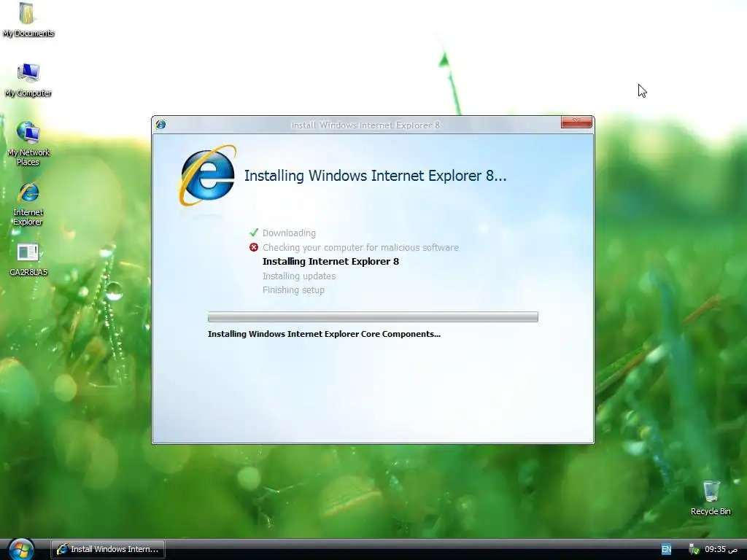Click the large Internet Explorer logo
This screenshot has width=747, height=560.
pyautogui.click(x=208, y=176)
